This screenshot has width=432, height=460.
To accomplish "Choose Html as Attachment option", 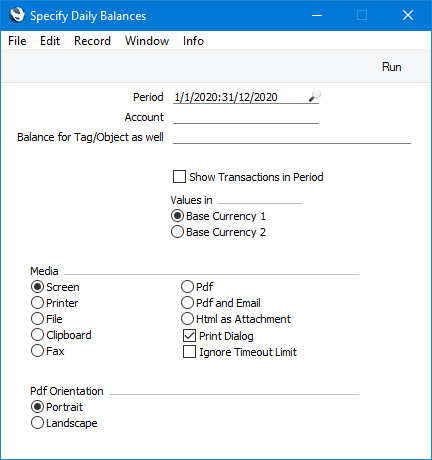I will (x=187, y=319).
